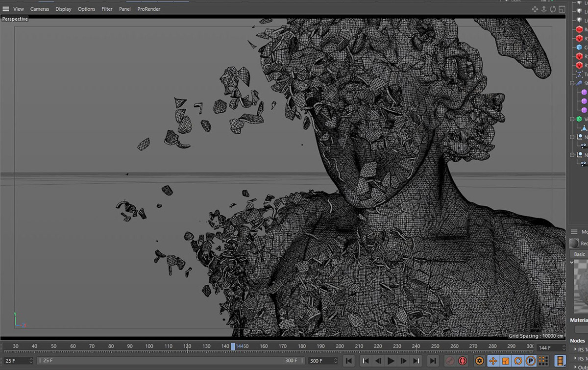Click the viewport orbit/rotate camera icon
This screenshot has width=588, height=370.
point(553,9)
